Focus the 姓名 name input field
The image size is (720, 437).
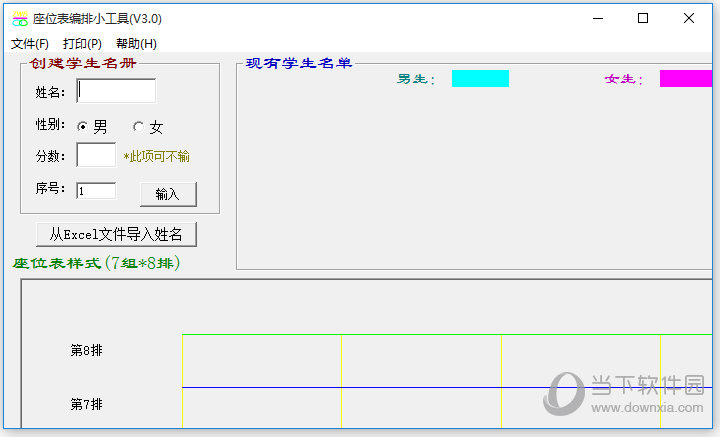pyautogui.click(x=116, y=91)
